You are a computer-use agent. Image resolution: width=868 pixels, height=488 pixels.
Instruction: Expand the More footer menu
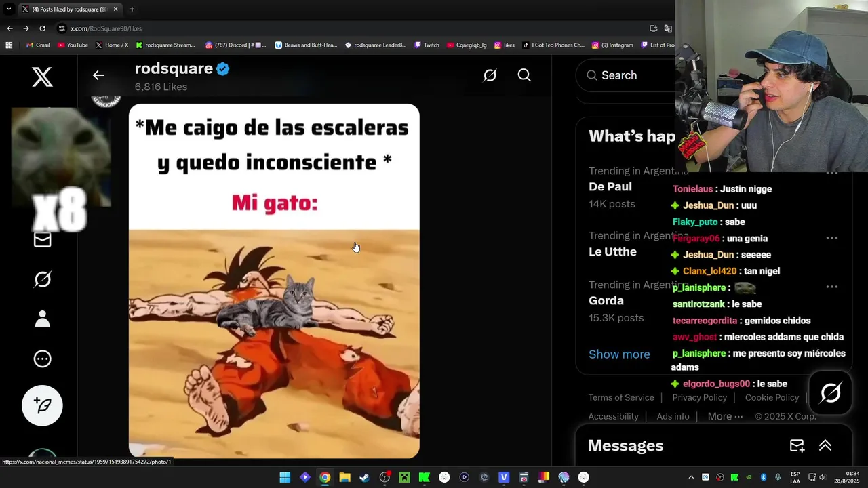click(725, 416)
